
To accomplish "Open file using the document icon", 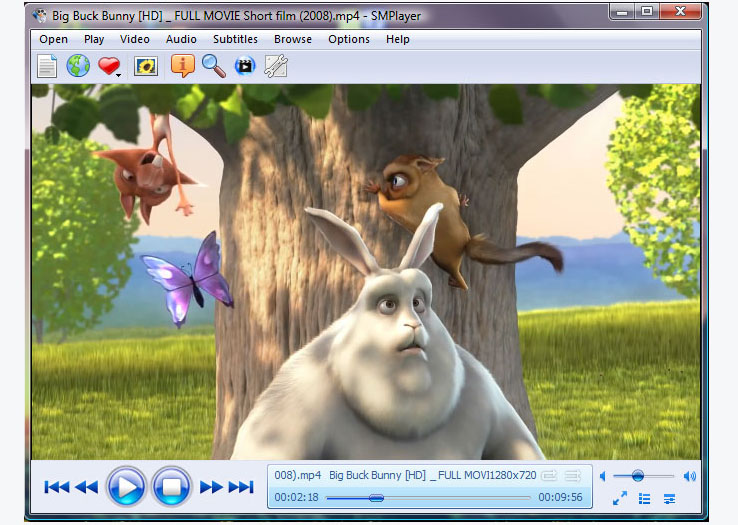I will [x=47, y=66].
